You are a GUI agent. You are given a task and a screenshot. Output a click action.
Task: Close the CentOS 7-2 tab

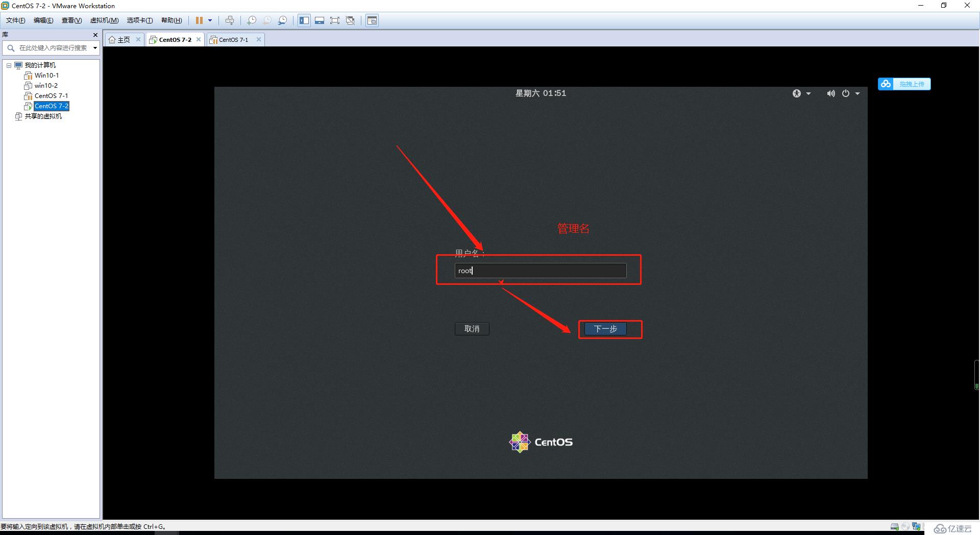coord(199,39)
